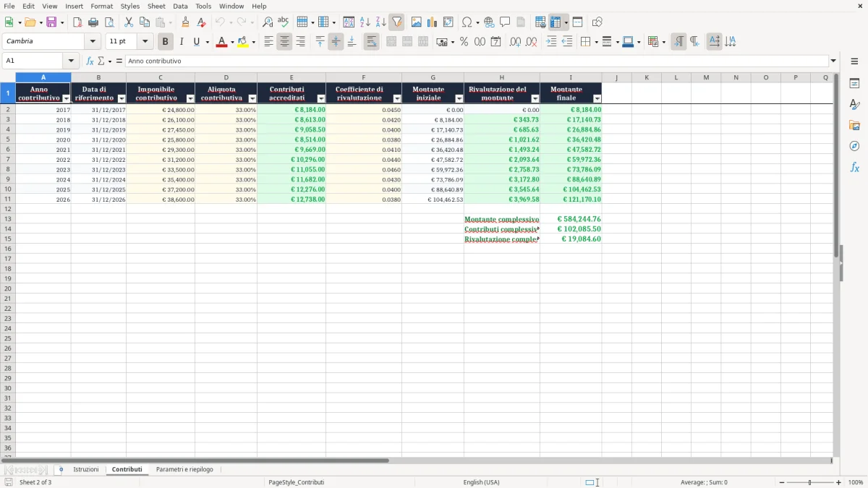The image size is (868, 488).
Task: Open the Imponibile contributivo filter dropdown
Action: (x=190, y=98)
